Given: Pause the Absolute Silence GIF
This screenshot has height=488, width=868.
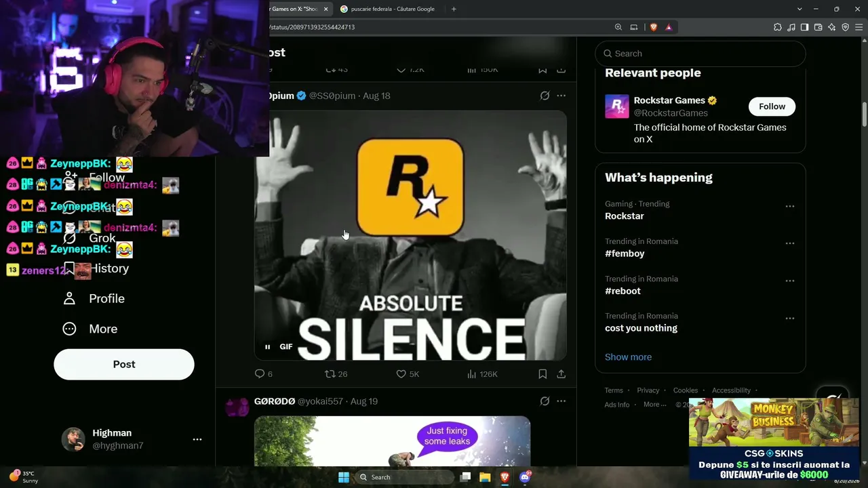Looking at the screenshot, I should (267, 347).
